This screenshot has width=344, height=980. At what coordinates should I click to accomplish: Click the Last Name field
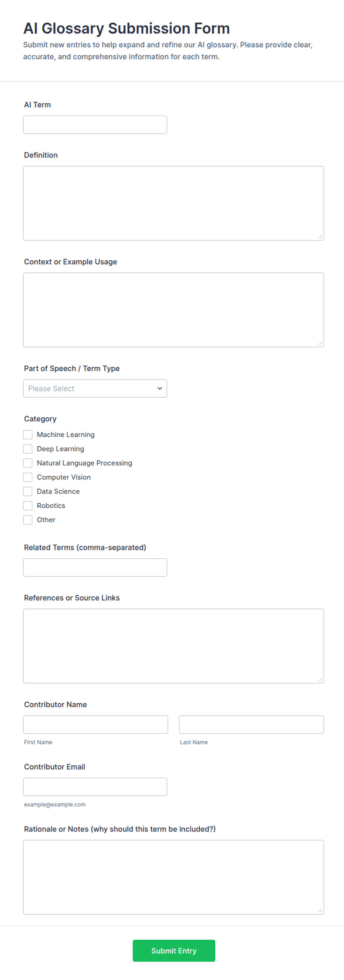point(252,724)
